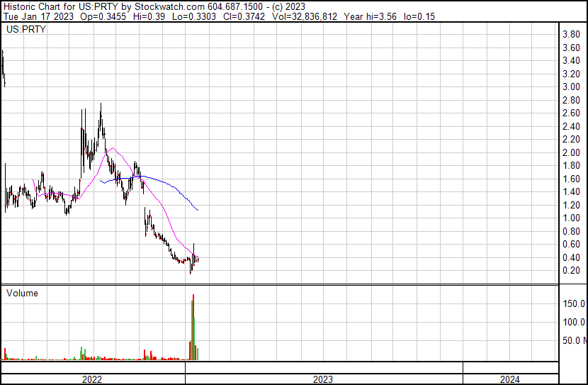588x385 pixels.
Task: Click the chart title 'Historic Chart for US:PRTY'
Action: pyautogui.click(x=61, y=6)
